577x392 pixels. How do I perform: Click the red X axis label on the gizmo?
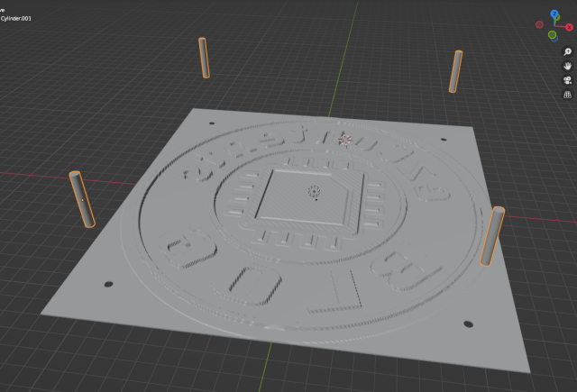pos(570,28)
